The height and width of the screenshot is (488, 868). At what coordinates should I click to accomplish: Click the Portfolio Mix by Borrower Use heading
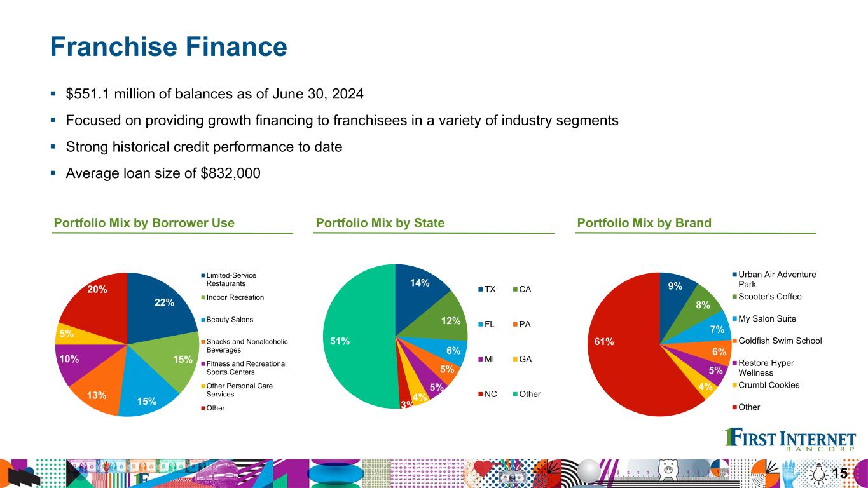click(144, 222)
